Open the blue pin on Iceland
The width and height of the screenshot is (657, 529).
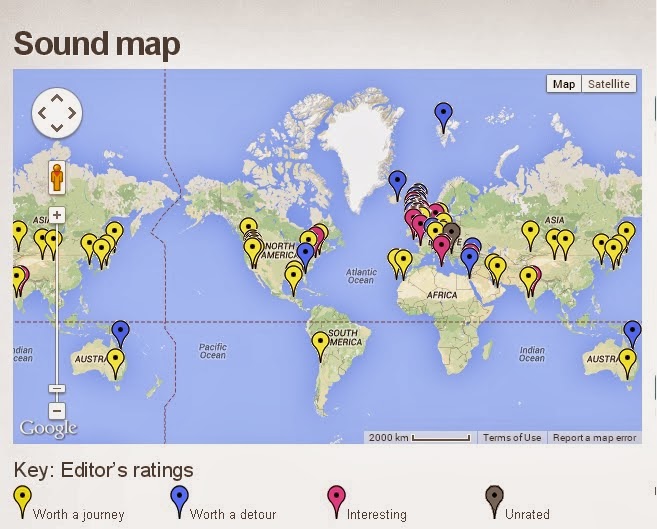pyautogui.click(x=397, y=182)
